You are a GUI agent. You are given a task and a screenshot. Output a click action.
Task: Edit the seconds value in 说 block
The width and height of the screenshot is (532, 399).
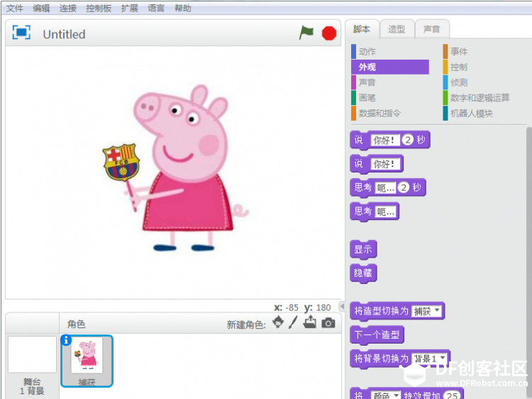tap(408, 140)
